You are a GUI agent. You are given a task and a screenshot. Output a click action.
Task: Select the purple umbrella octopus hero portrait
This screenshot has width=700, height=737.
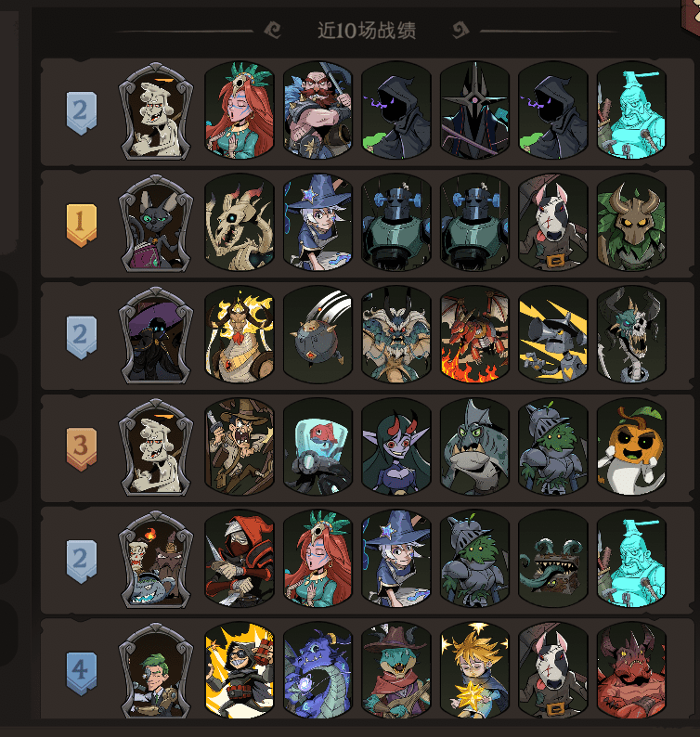(156, 335)
